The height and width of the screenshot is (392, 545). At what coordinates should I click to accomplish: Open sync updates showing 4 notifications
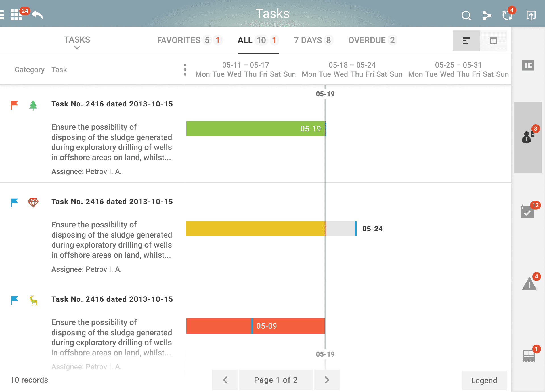click(508, 16)
